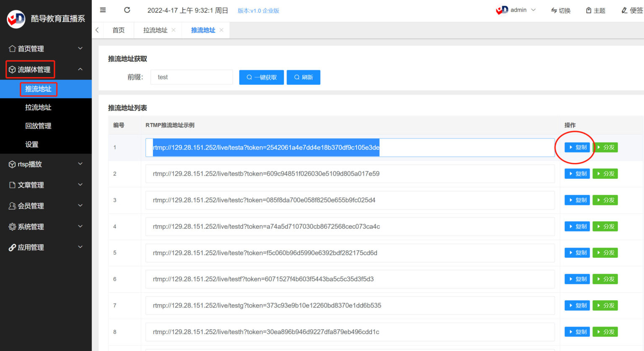Collapse the 流媒体管理 menu
The height and width of the screenshot is (351, 644).
pos(46,69)
